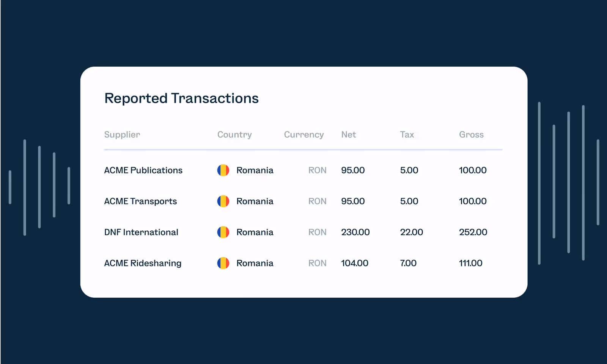The width and height of the screenshot is (607, 364).
Task: Click the RON label on the ACME Transports row
Action: (x=317, y=201)
